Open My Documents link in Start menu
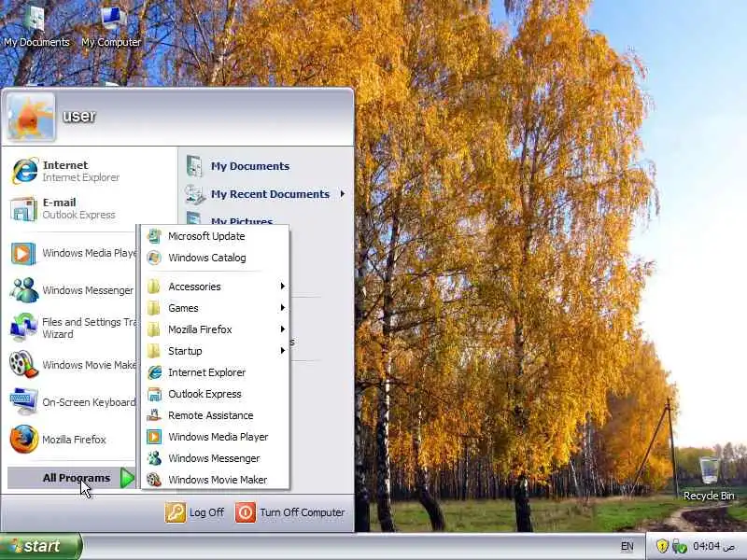747x560 pixels. click(x=250, y=166)
